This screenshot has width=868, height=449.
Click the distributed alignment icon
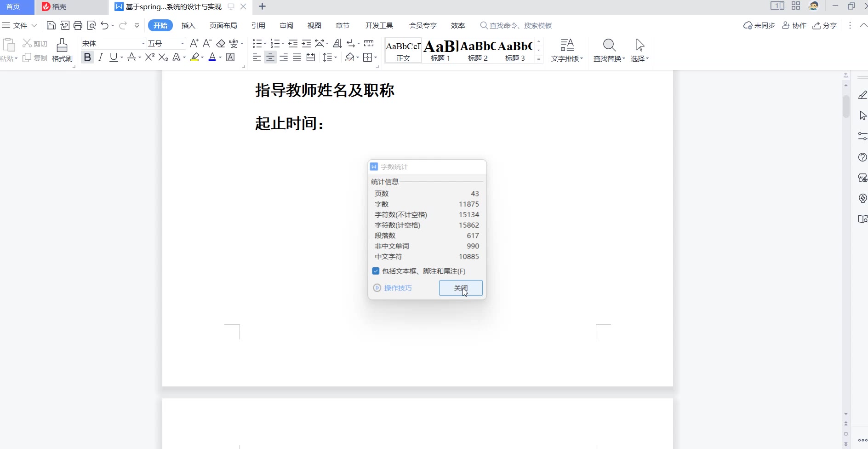[310, 57]
